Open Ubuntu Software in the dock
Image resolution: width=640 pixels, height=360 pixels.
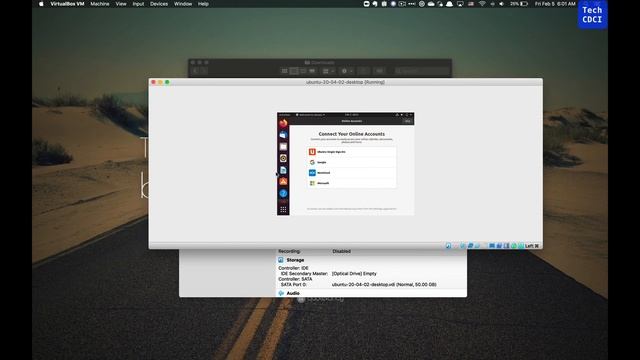(283, 181)
